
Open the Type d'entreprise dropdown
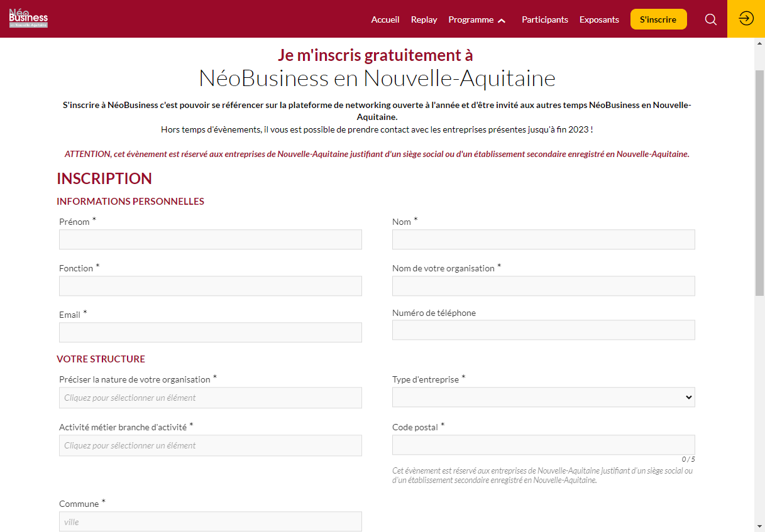(x=544, y=397)
